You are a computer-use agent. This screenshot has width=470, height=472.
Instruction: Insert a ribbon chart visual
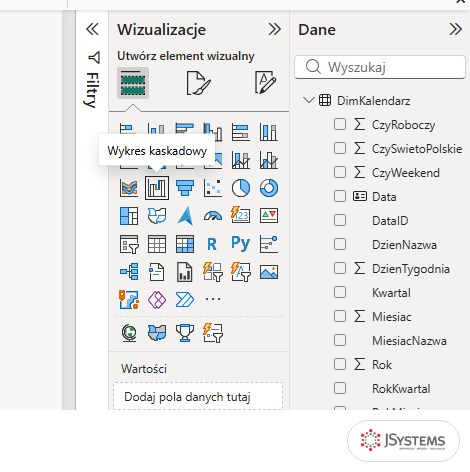click(129, 188)
